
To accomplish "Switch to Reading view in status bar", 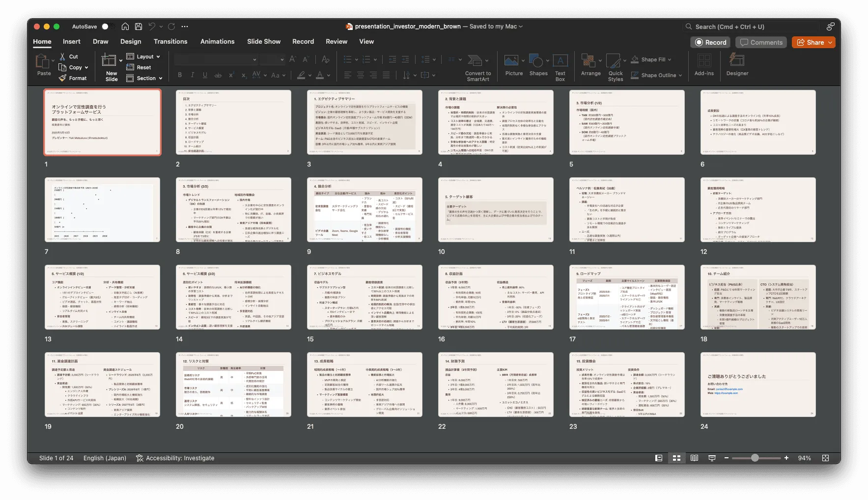I will pos(694,458).
